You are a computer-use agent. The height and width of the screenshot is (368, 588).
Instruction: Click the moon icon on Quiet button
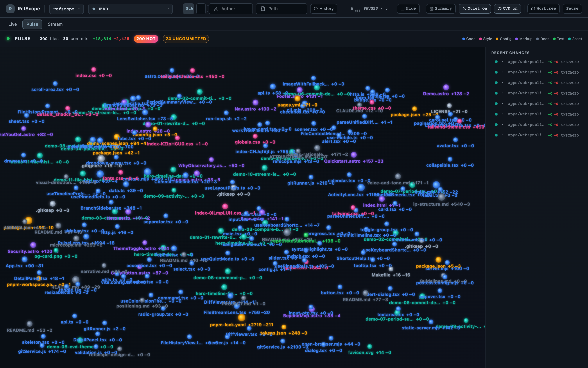[464, 9]
